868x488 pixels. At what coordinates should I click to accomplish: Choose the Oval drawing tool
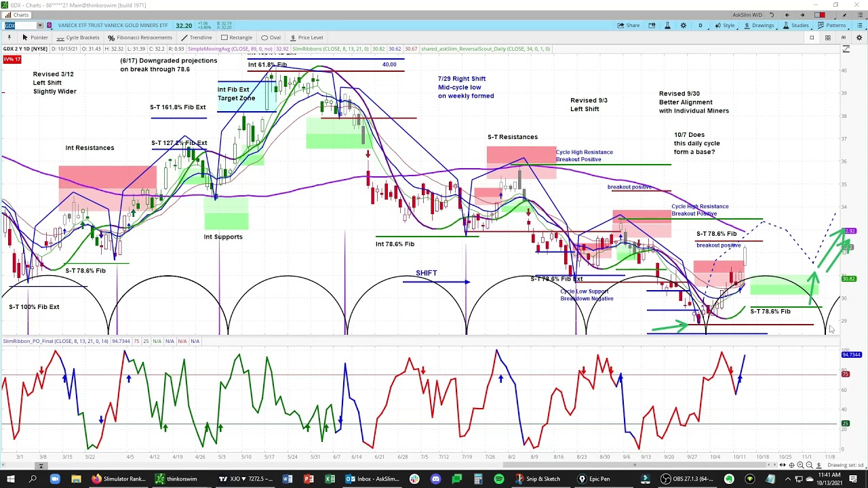pos(271,37)
